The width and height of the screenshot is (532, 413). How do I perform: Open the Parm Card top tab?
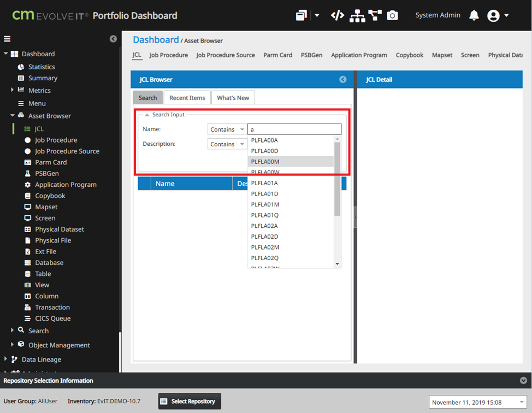(x=278, y=55)
